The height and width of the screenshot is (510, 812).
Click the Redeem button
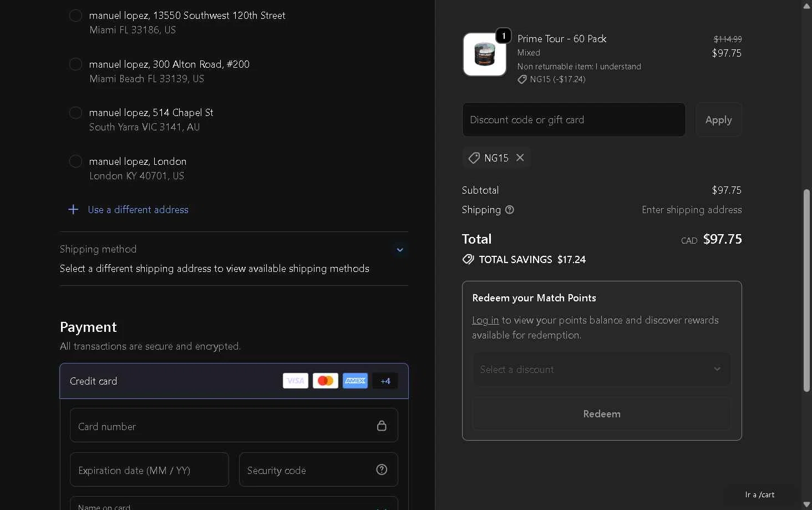tap(602, 414)
